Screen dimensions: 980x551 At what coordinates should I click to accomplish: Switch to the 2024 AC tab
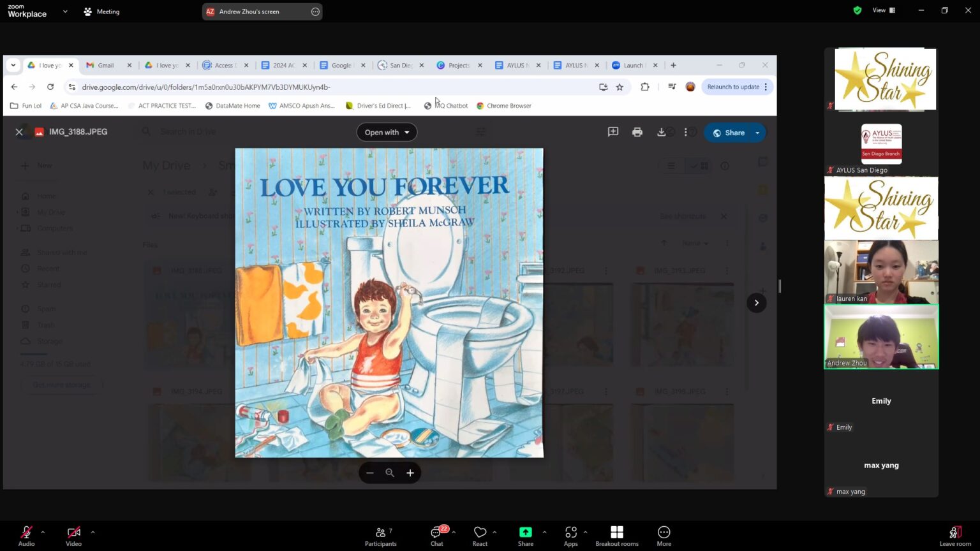click(x=283, y=65)
